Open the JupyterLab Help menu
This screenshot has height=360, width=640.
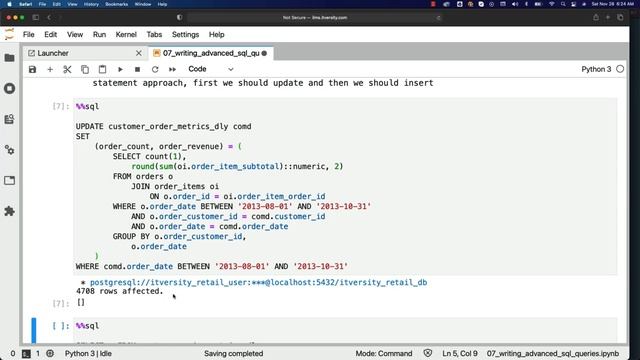point(217,35)
